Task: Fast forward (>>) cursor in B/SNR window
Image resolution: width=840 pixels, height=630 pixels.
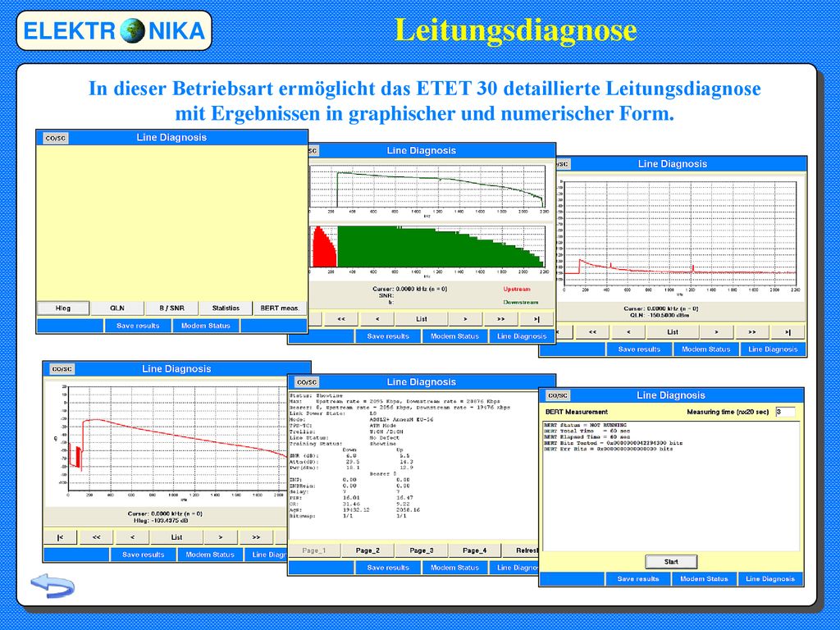Action: (x=501, y=319)
